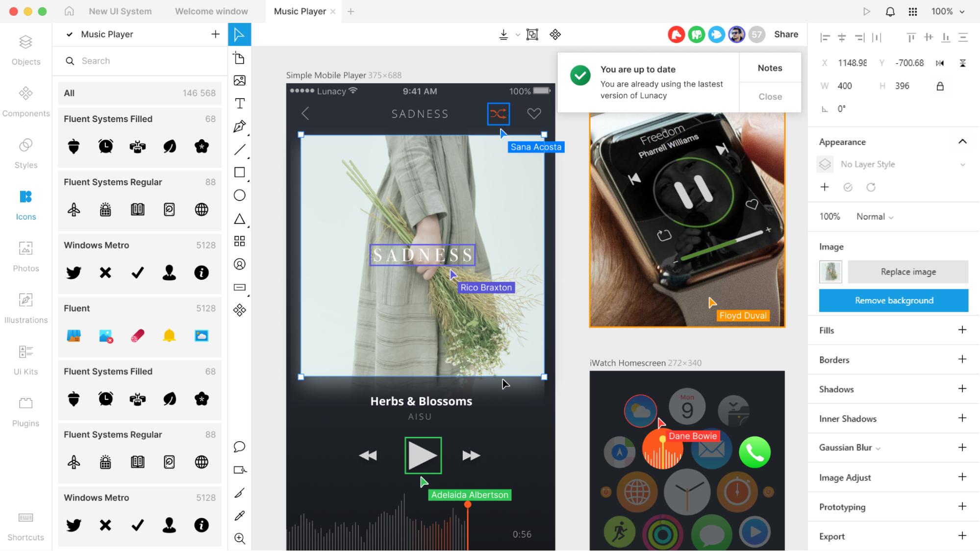Viewport: 980px width, 551px height.
Task: Select the Pen tool in toolbar
Action: coord(239,126)
